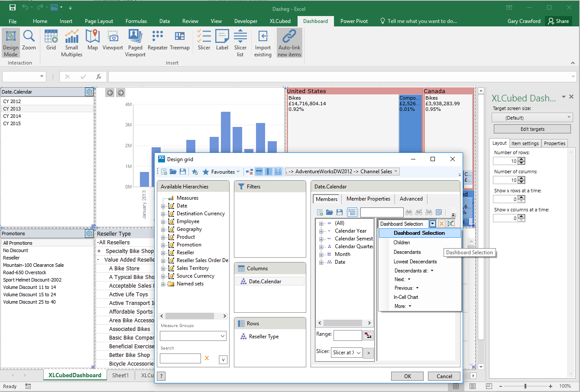
Task: Increase the Number of rows spinner
Action: (x=522, y=159)
